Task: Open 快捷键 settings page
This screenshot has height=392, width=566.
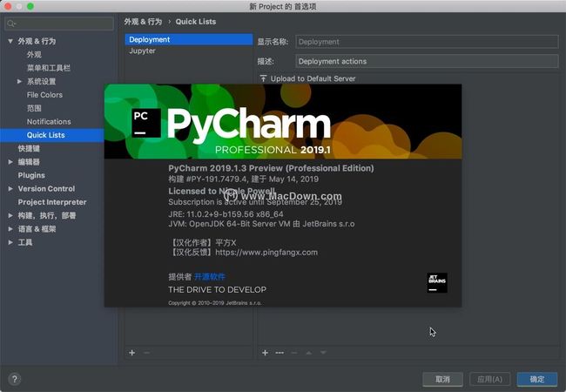Action: 29,148
